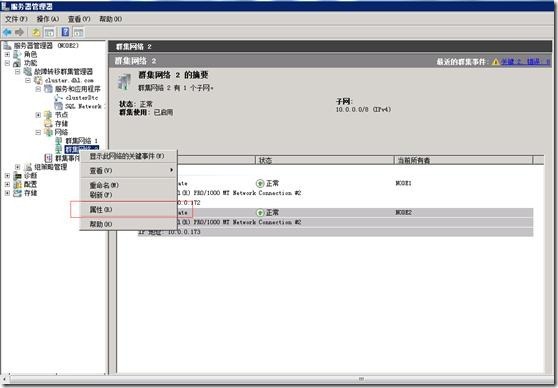Click the cluster.dhl.com cluster icon
Viewport: 558px width, 388px height.
tap(38, 80)
